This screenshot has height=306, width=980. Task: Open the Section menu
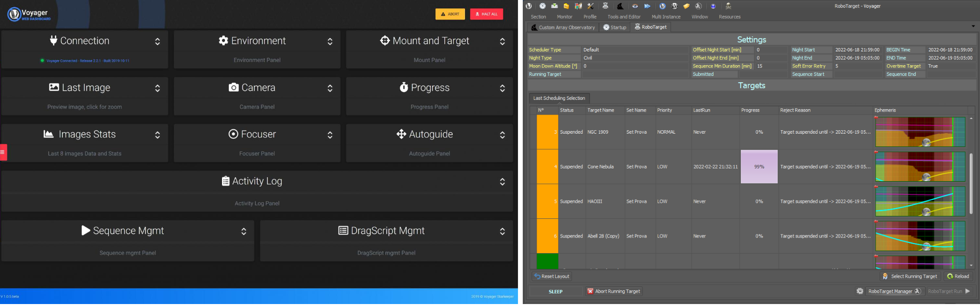pos(538,17)
